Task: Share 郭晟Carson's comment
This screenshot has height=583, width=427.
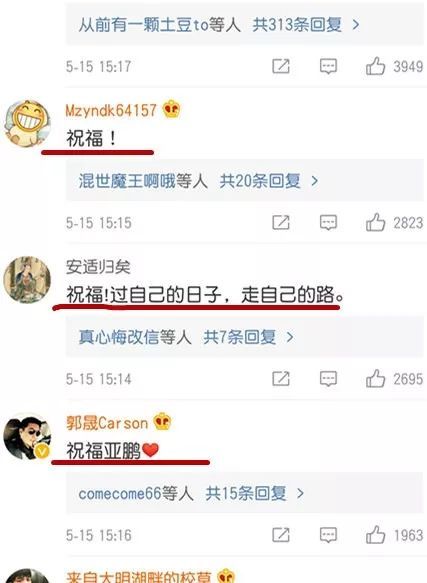Action: click(x=281, y=535)
